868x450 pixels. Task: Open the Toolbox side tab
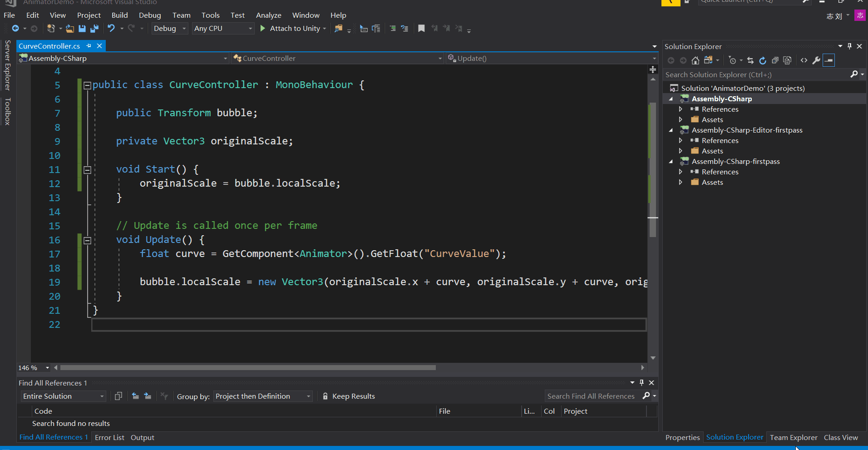tap(7, 111)
